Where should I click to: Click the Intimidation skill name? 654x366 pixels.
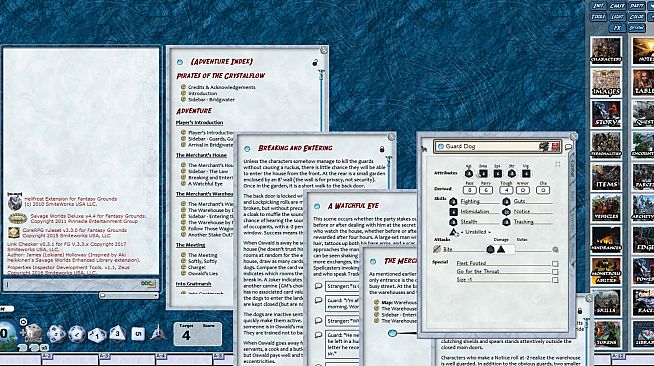(475, 212)
